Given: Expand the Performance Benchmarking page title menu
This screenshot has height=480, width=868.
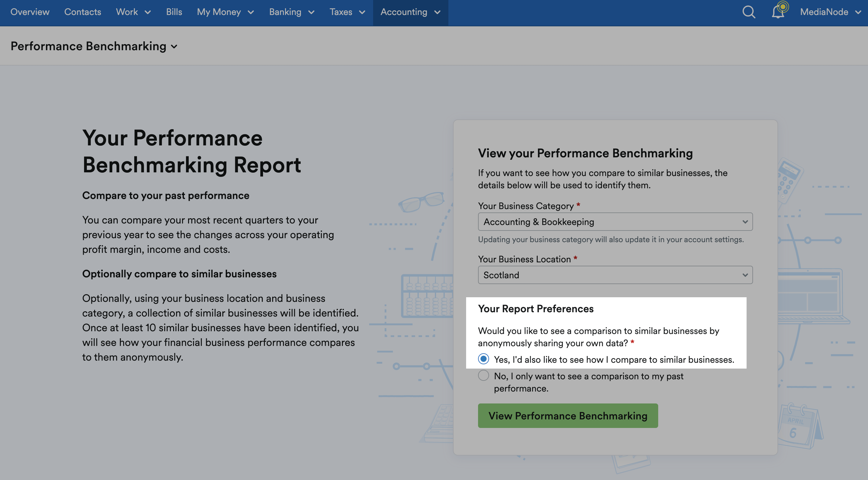Looking at the screenshot, I should tap(94, 46).
